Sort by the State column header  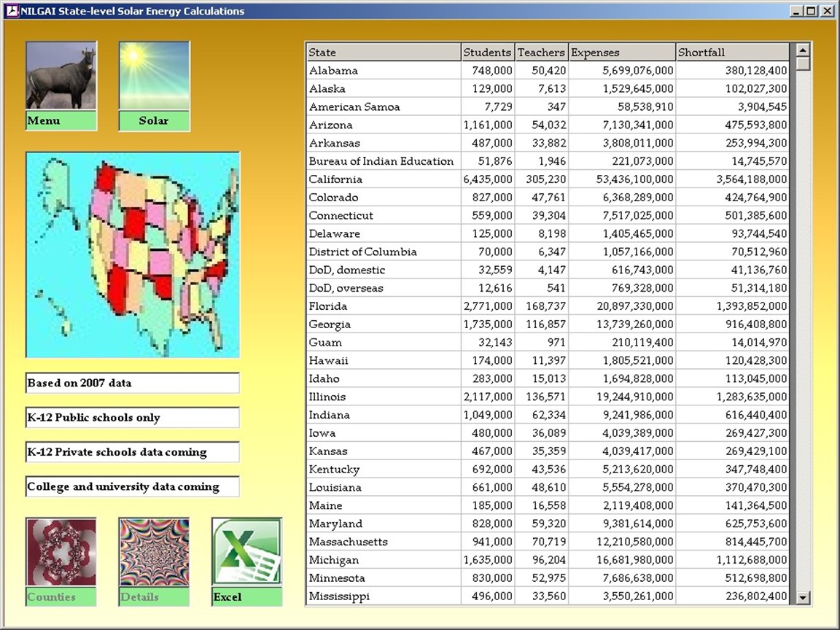pyautogui.click(x=383, y=52)
